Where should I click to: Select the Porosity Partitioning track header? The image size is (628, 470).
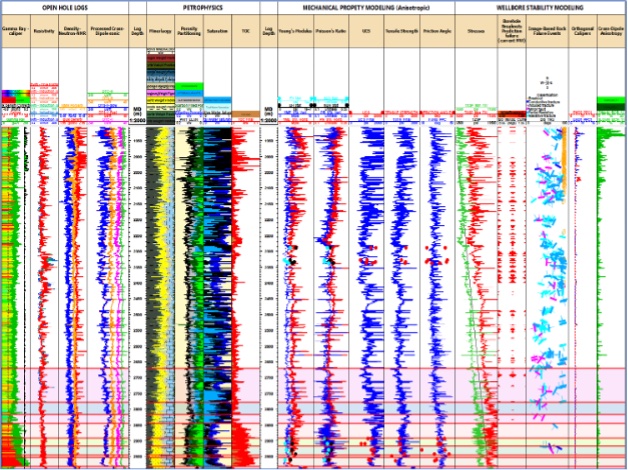pyautogui.click(x=189, y=33)
